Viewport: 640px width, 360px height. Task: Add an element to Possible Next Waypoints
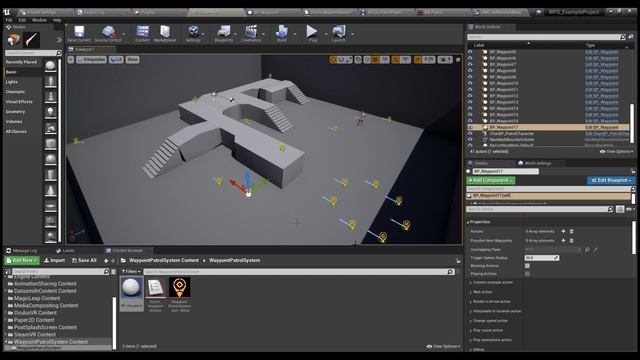click(563, 240)
